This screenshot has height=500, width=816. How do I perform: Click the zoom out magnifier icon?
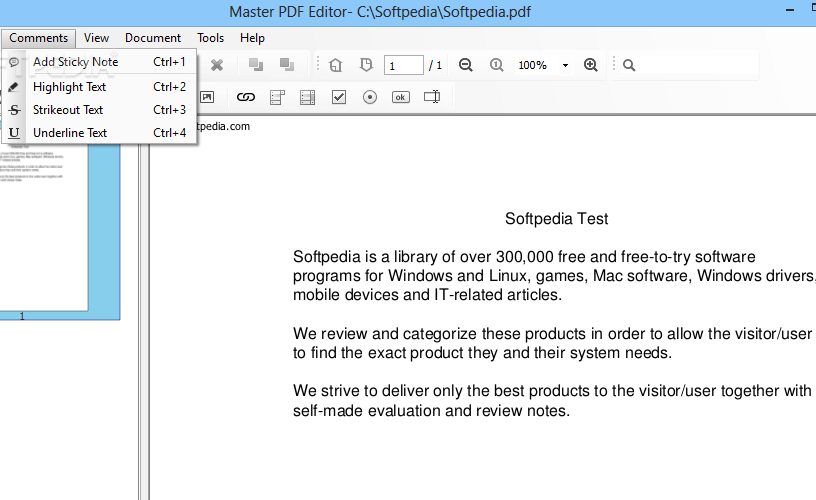(x=465, y=65)
